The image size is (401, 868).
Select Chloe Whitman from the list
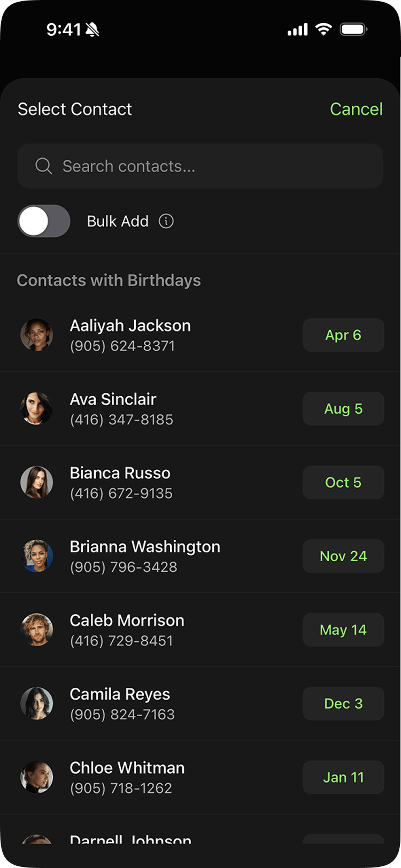pos(160,777)
